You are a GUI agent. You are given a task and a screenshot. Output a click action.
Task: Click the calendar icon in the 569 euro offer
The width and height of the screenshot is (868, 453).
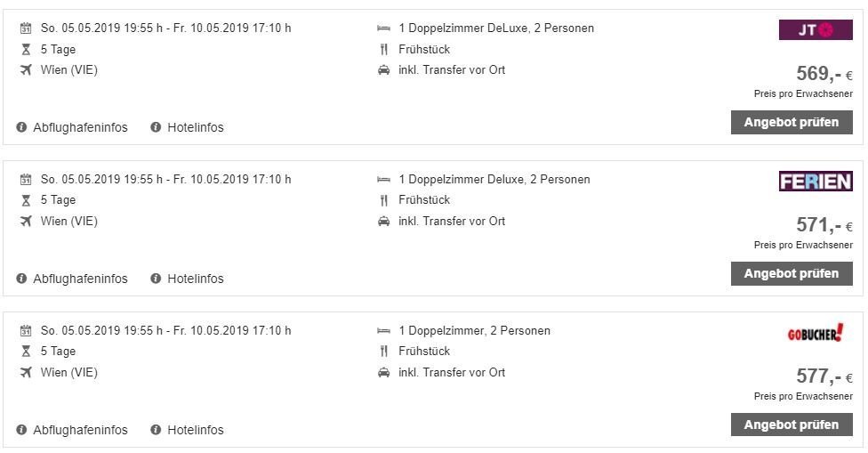tap(26, 28)
